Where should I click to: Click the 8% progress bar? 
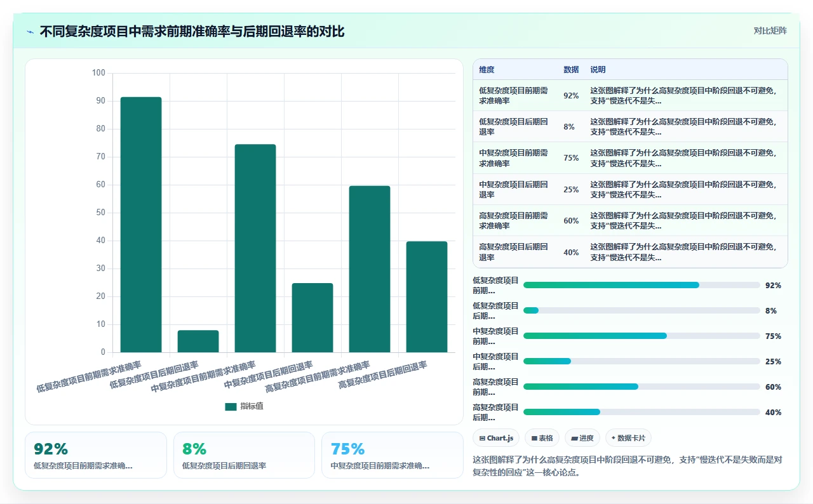pyautogui.click(x=642, y=310)
